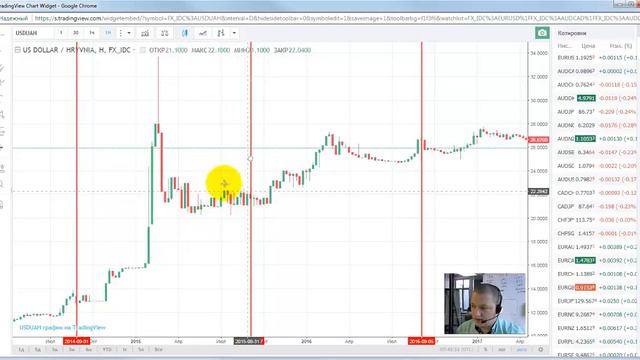The width and height of the screenshot is (640, 360).
Task: Select the highlighted 1M interval button
Action: pos(108,33)
